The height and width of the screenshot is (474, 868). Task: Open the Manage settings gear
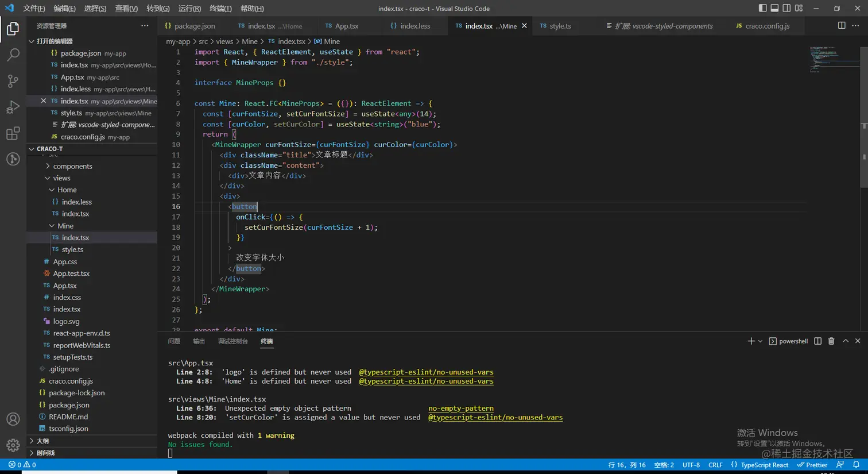click(x=13, y=445)
